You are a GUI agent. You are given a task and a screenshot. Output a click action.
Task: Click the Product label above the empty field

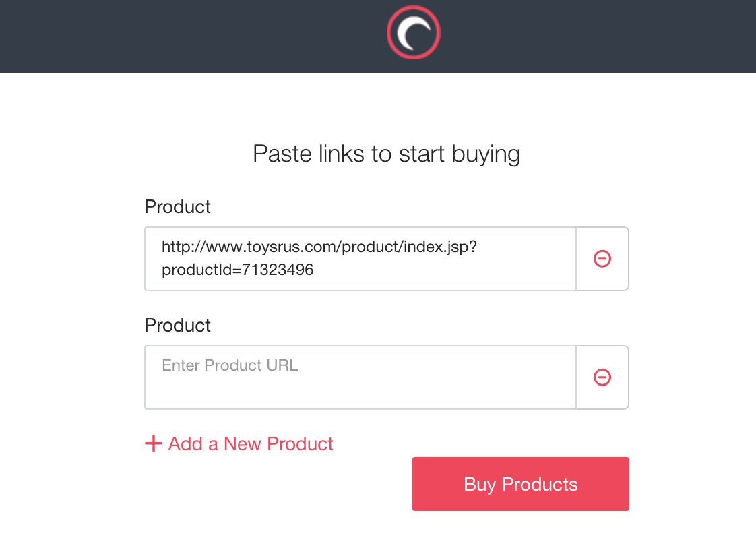178,325
